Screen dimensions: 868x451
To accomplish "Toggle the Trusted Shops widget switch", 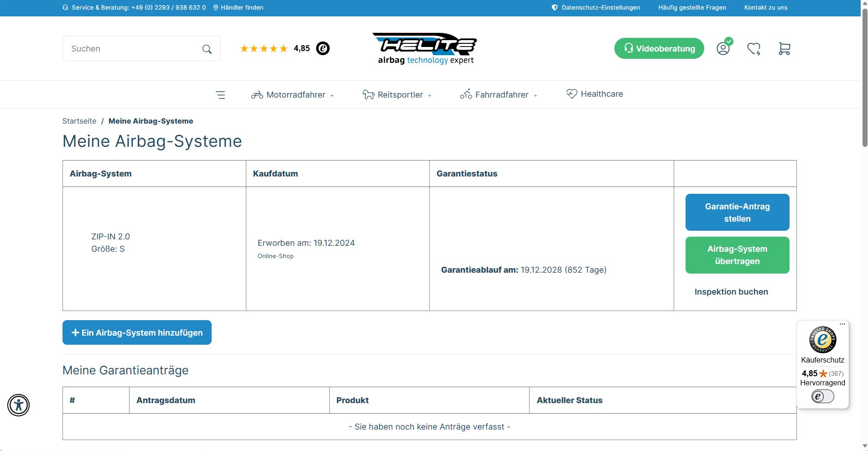I will [822, 396].
